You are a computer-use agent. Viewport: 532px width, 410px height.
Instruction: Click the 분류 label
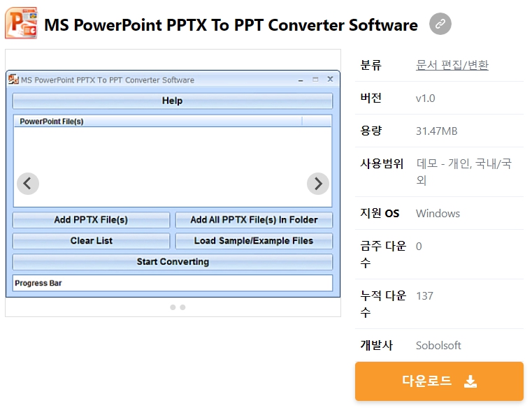coord(371,65)
